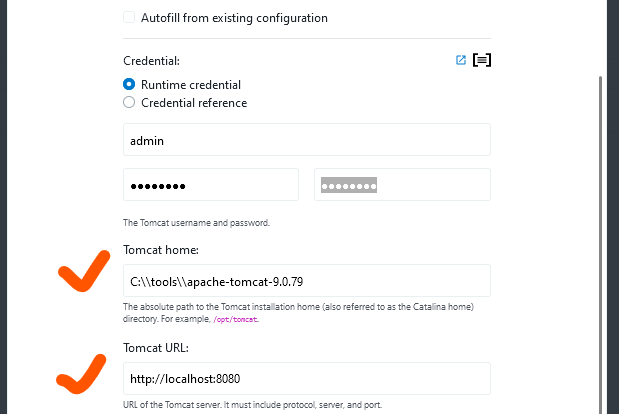Select the Runtime credential radio button
The image size is (619, 414).
coord(129,84)
